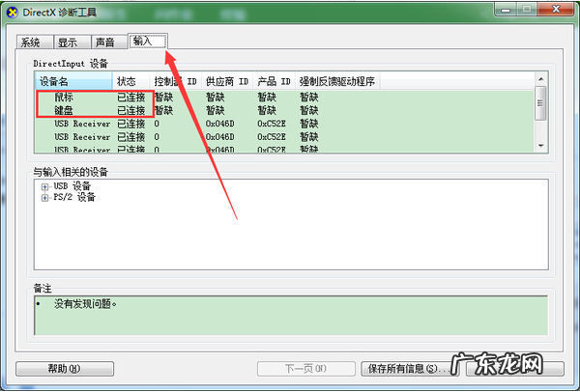Click the 强制反馈驱动程序 column header

[x=337, y=81]
